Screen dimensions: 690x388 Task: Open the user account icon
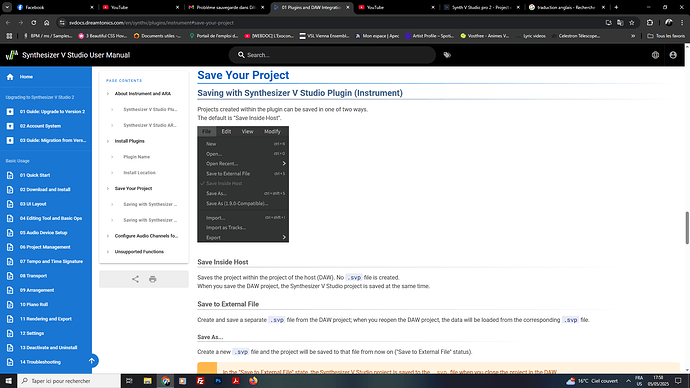pos(673,55)
